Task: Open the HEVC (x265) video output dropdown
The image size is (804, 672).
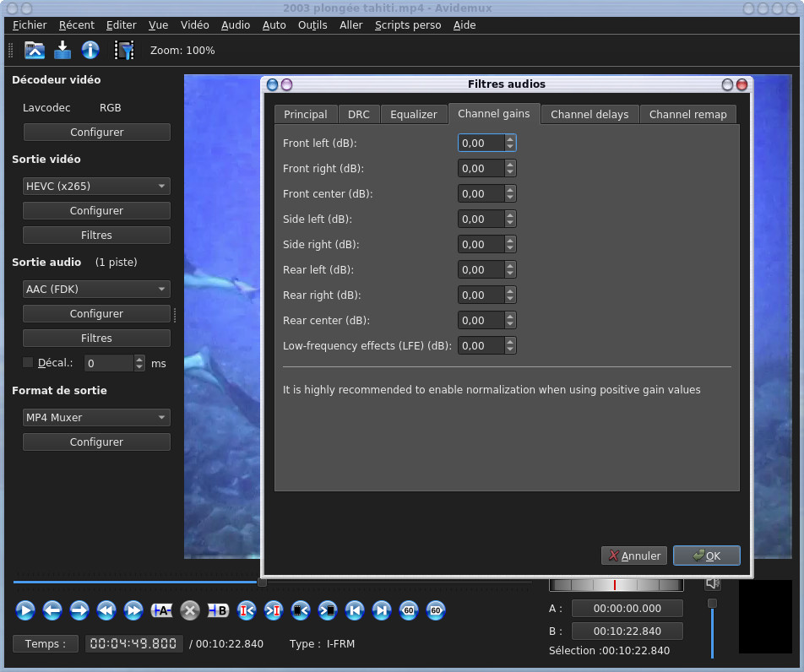Action: click(x=96, y=187)
